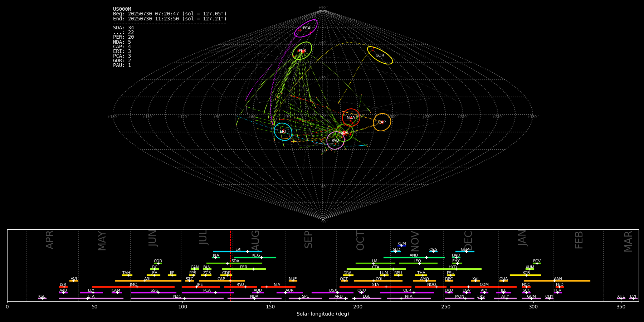Click the SPE shower bar in timeline
644x322 pixels.
click(305, 298)
